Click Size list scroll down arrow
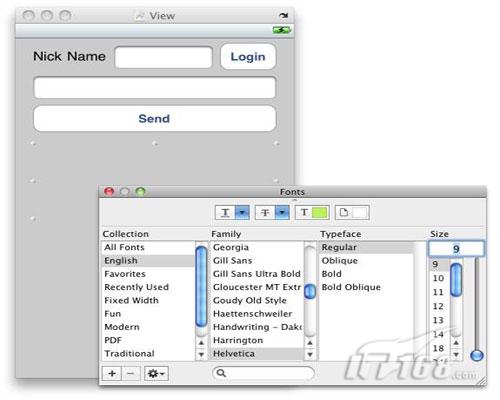The image size is (500, 400). pos(456,354)
